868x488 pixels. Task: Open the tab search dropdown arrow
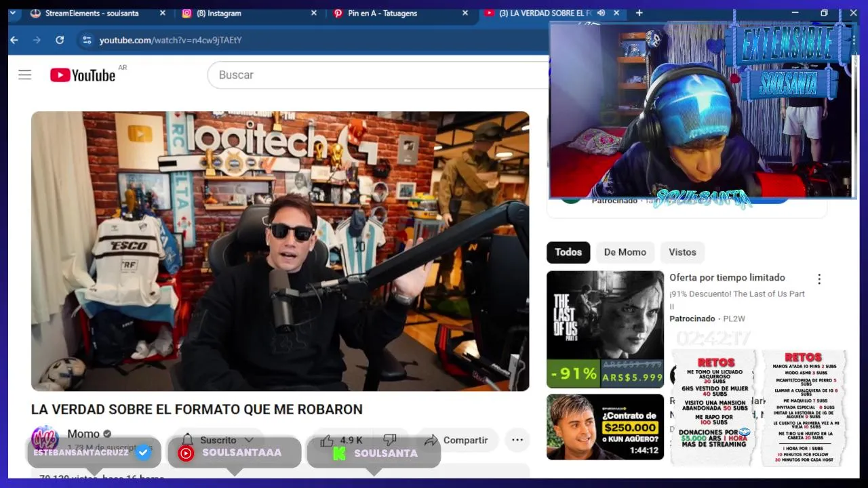pyautogui.click(x=12, y=13)
